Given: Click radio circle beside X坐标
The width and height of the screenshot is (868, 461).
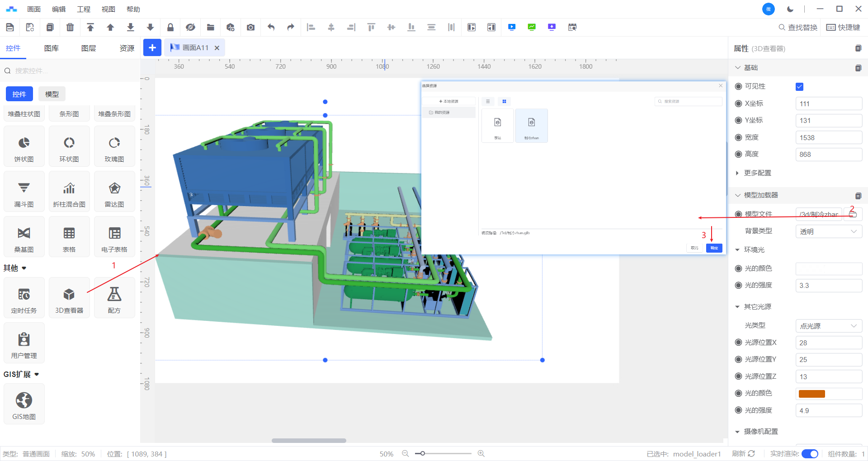Looking at the screenshot, I should click(738, 103).
